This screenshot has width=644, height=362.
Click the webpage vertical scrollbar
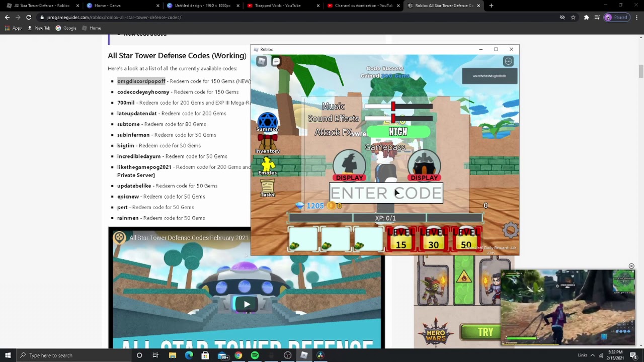[641, 71]
